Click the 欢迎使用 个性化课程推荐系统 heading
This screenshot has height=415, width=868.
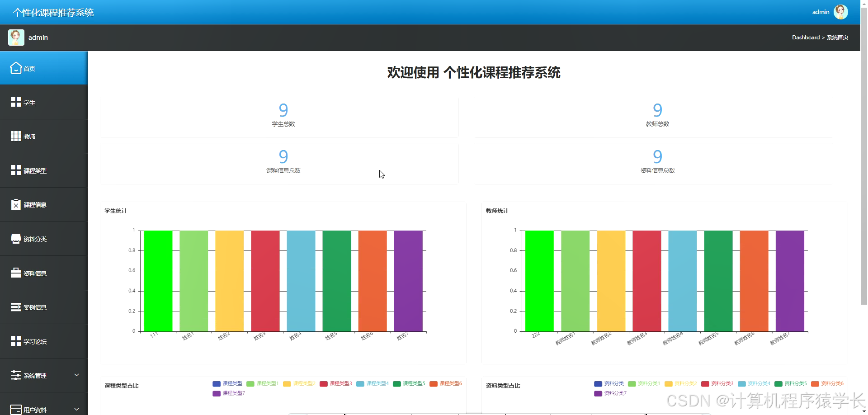pyautogui.click(x=474, y=72)
